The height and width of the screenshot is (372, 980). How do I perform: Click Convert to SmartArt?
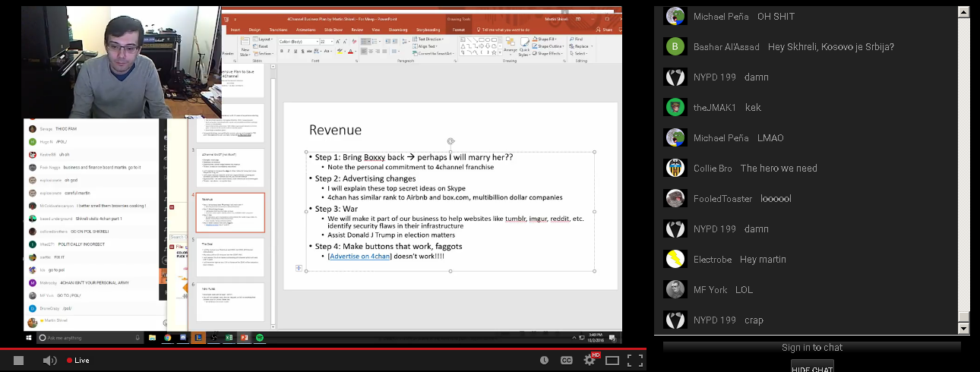coord(433,54)
